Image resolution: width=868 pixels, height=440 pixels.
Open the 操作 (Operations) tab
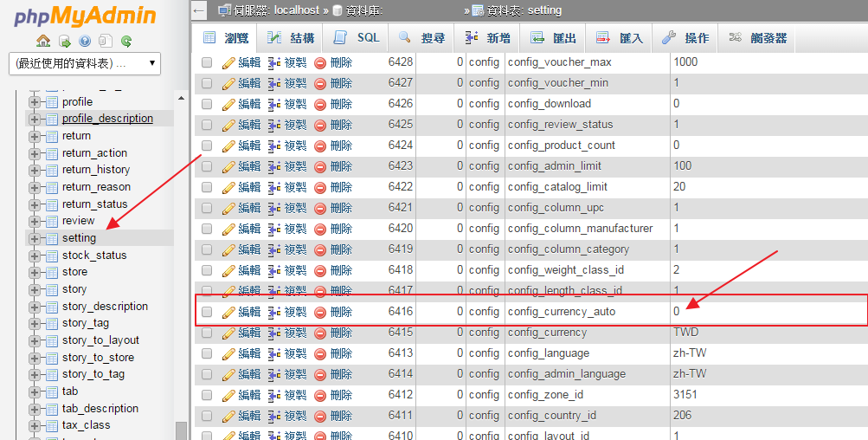coord(685,38)
